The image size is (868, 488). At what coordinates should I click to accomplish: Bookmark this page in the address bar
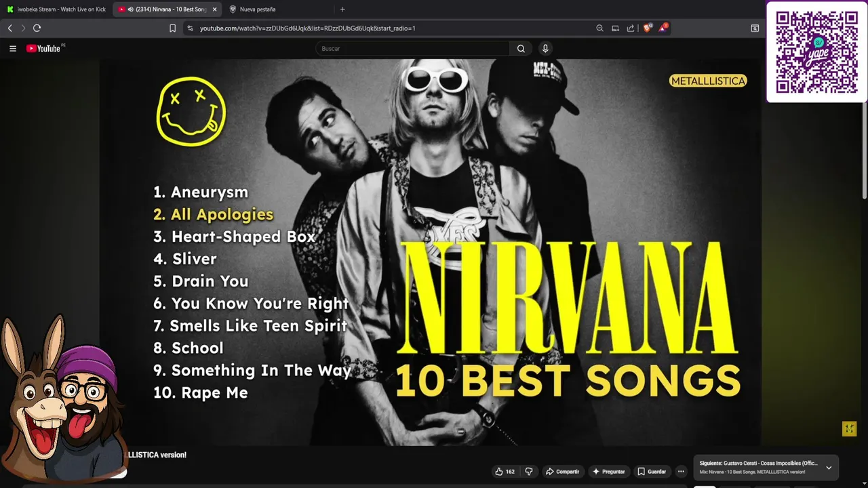point(172,28)
